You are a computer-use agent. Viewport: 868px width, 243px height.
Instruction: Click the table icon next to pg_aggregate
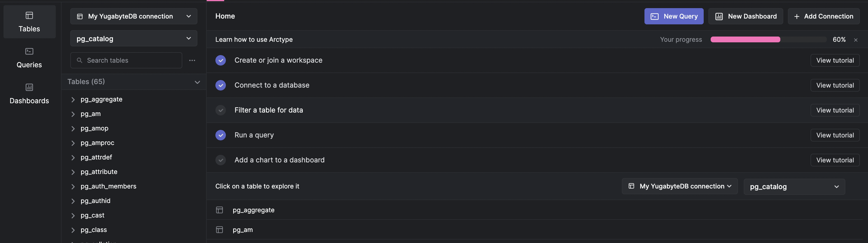tap(220, 210)
